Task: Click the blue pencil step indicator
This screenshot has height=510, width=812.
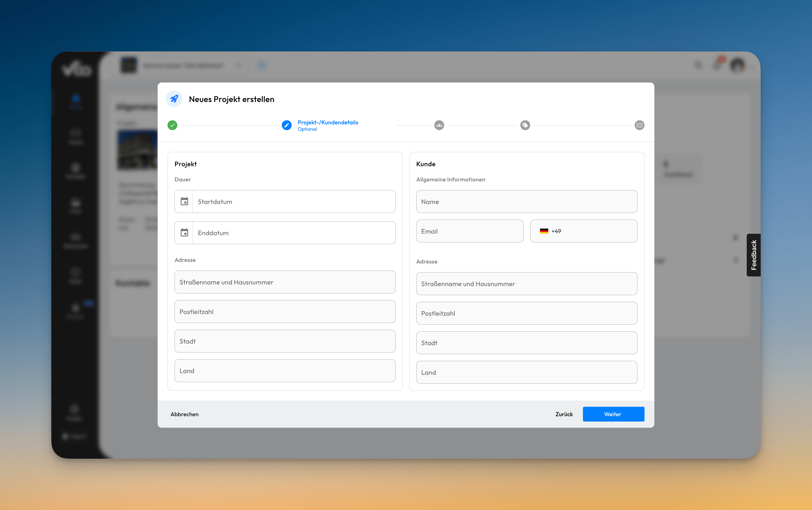Action: [x=287, y=125]
